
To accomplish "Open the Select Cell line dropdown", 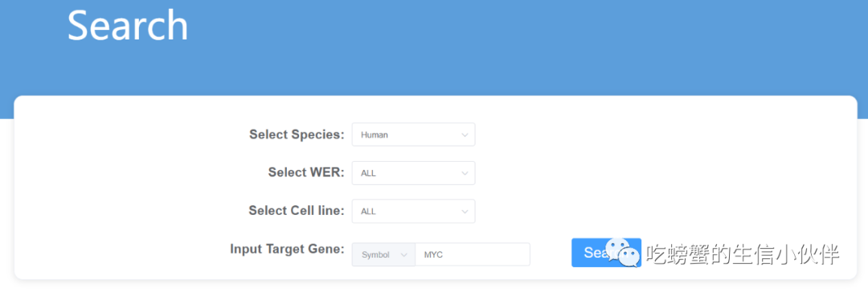I will click(413, 211).
